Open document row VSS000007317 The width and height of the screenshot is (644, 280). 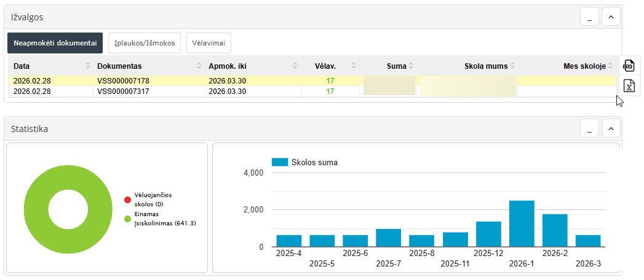coord(123,91)
